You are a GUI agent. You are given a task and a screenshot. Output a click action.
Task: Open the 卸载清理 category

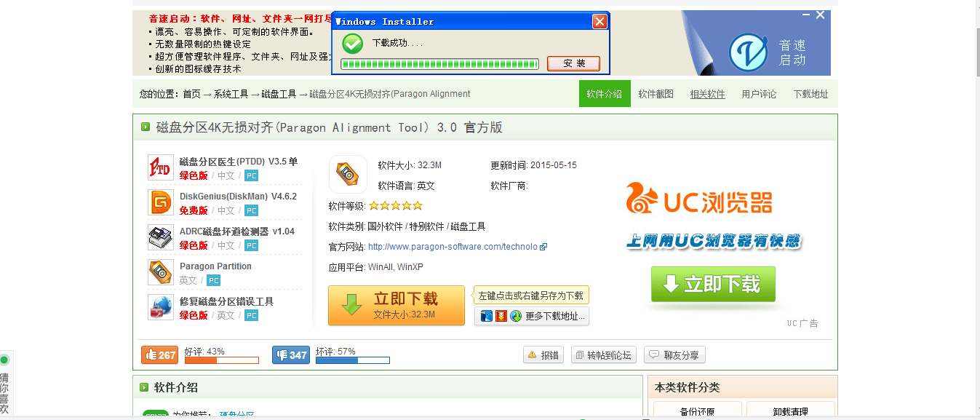(x=790, y=411)
